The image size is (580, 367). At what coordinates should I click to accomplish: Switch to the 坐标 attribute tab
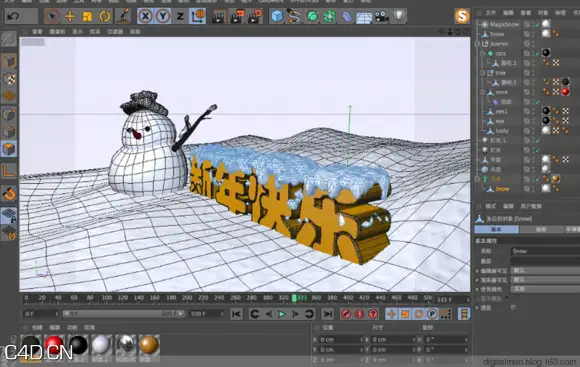click(541, 229)
